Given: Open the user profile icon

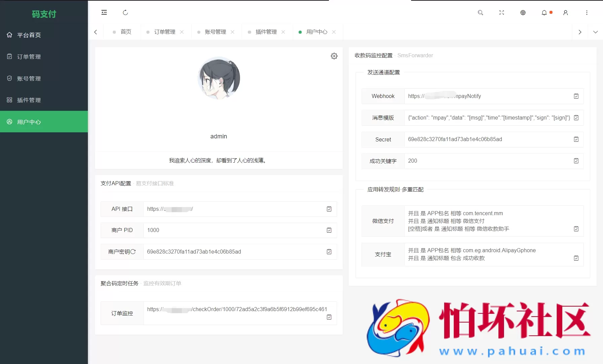Looking at the screenshot, I should [565, 12].
